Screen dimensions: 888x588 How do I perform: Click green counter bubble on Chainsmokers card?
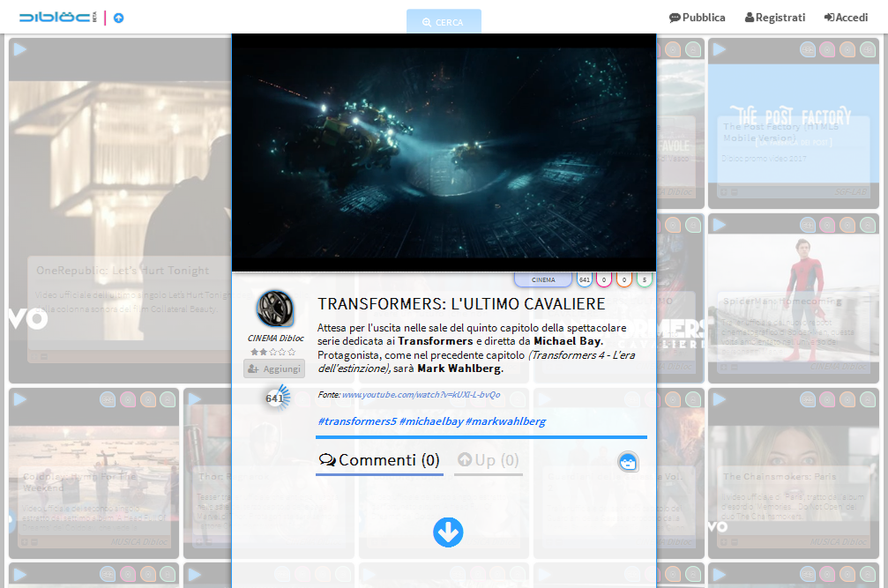click(x=868, y=399)
